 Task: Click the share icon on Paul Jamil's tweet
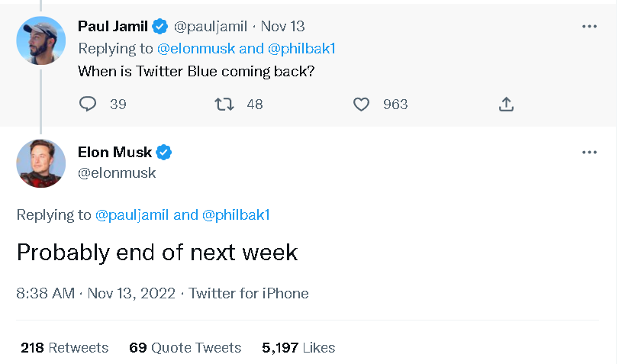click(506, 105)
